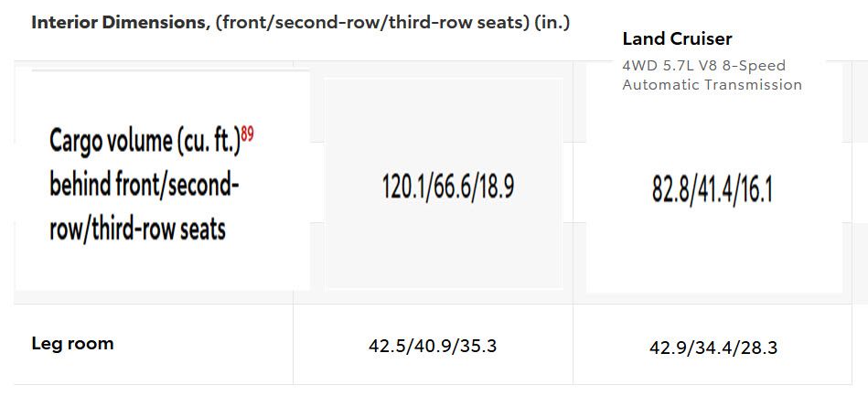Open footnote 89 superscript beside Cargo volume

click(x=247, y=134)
